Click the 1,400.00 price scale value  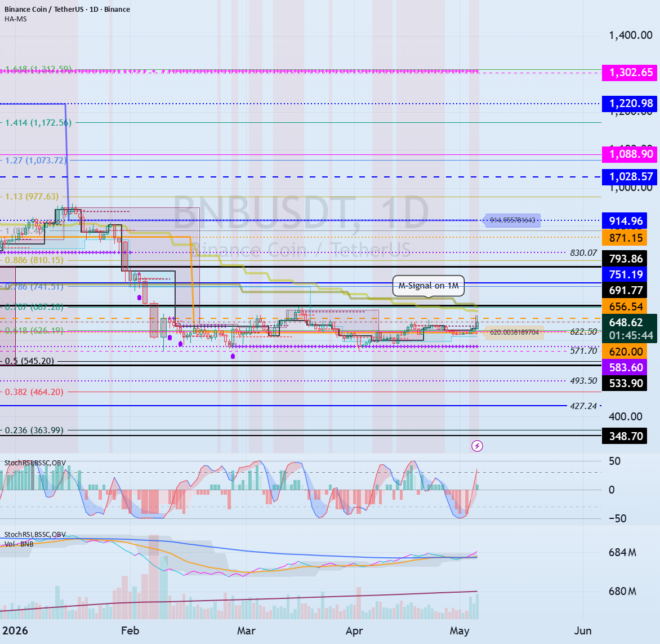click(631, 35)
